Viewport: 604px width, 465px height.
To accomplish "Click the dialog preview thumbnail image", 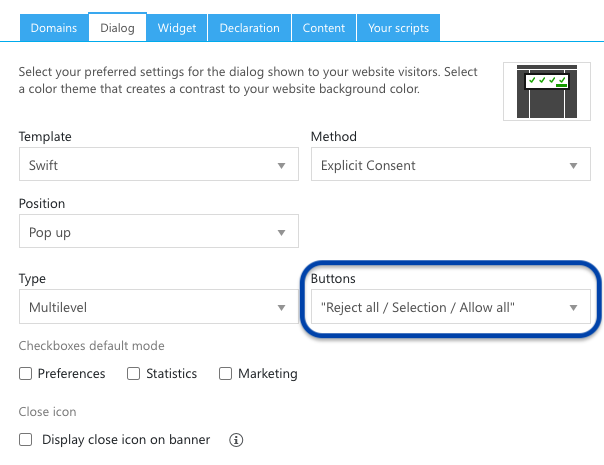I will 547,91.
